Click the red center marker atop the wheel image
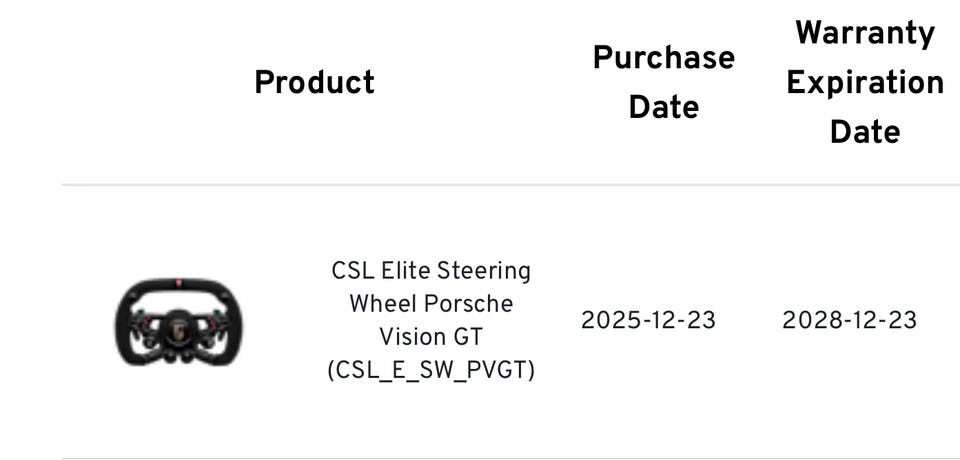The width and height of the screenshot is (960, 460). [179, 284]
